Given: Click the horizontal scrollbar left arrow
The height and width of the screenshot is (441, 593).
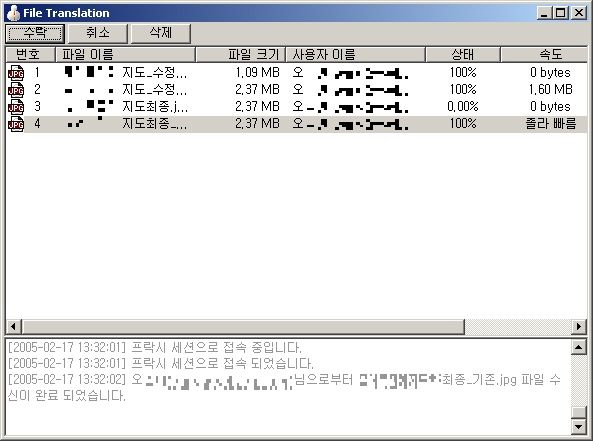Looking at the screenshot, I should (x=14, y=326).
